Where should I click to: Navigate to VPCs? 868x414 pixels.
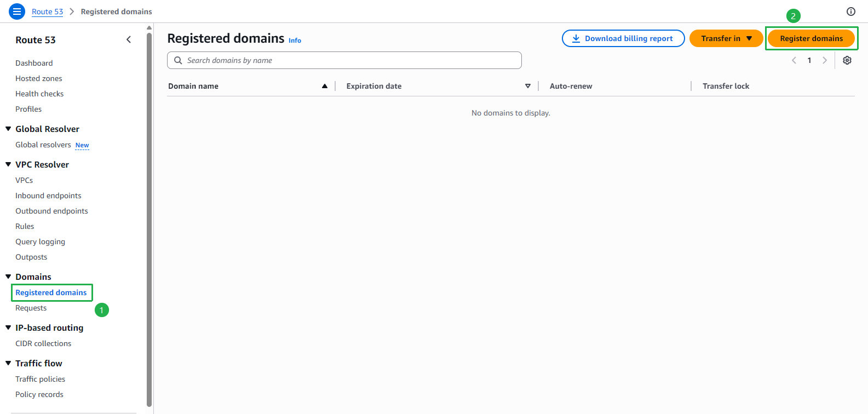point(24,180)
